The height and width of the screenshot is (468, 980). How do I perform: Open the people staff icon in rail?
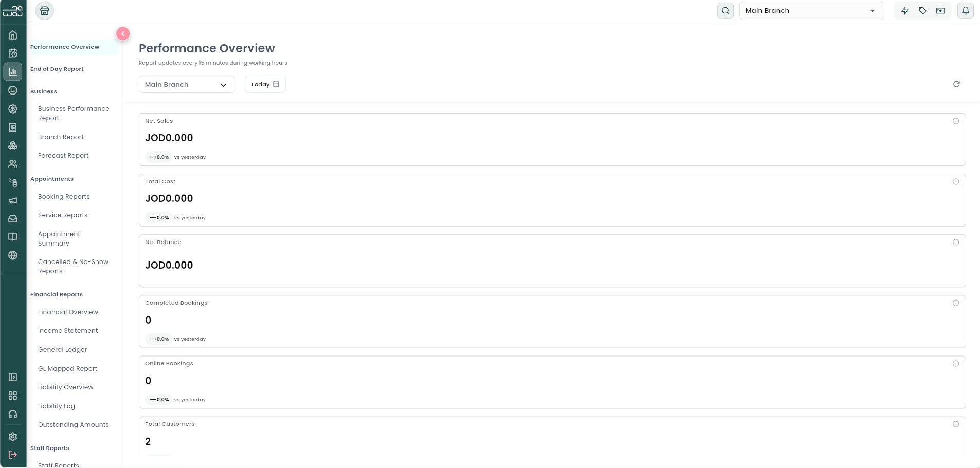(x=13, y=164)
